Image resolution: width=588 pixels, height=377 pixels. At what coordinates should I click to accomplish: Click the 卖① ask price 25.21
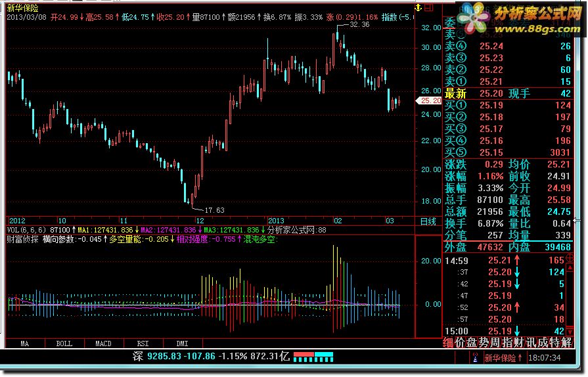tap(491, 81)
